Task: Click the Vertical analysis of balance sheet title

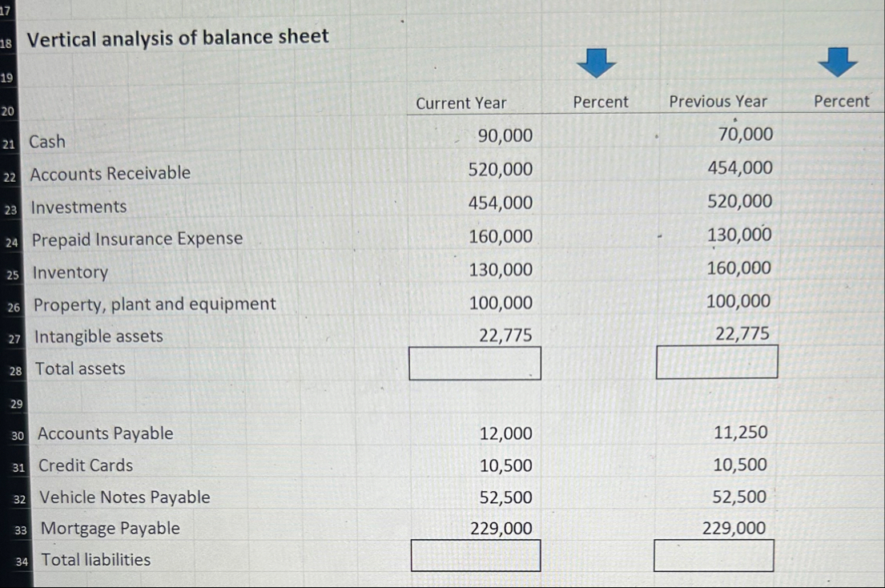Action: click(x=178, y=36)
